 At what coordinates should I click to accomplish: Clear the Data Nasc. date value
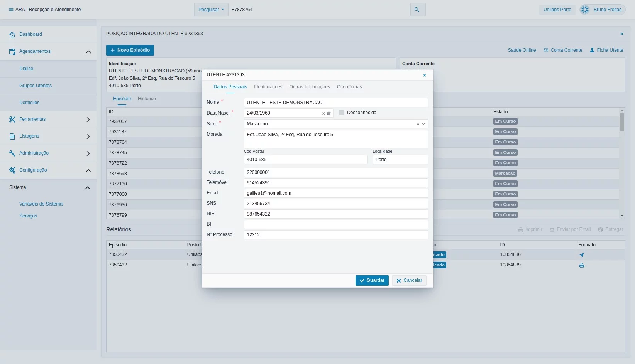(x=323, y=113)
